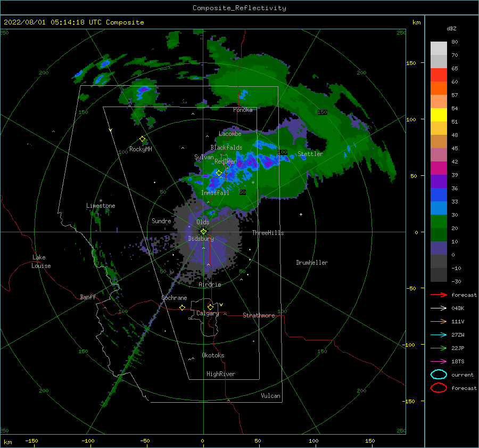Click the Okotoks town label
The image size is (479, 448).
click(x=213, y=355)
